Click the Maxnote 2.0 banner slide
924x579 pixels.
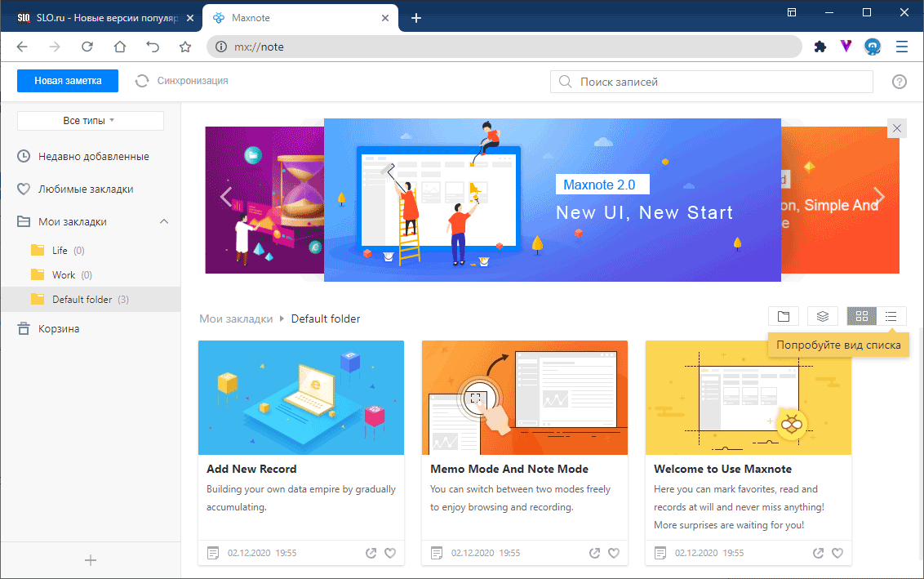point(552,200)
